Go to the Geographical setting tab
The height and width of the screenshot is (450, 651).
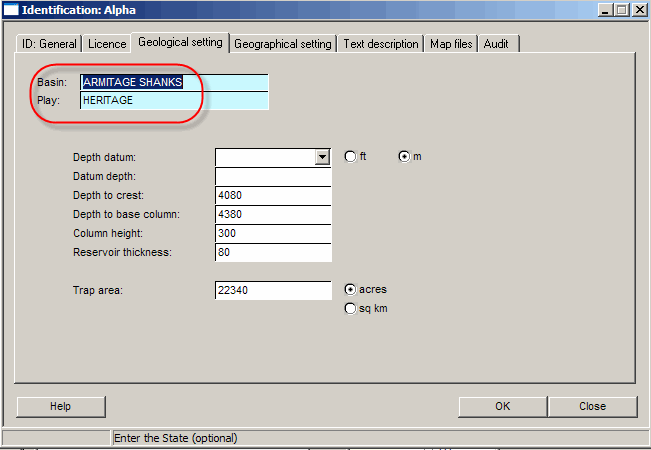tap(283, 44)
